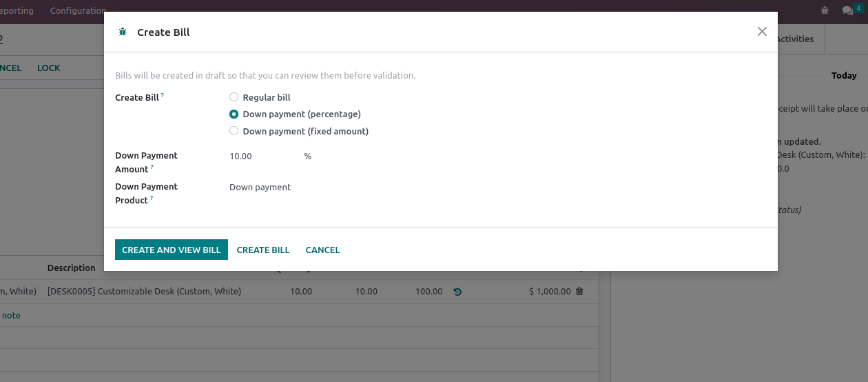This screenshot has height=382, width=868.
Task: Open the Reporting menu
Action: click(x=17, y=11)
